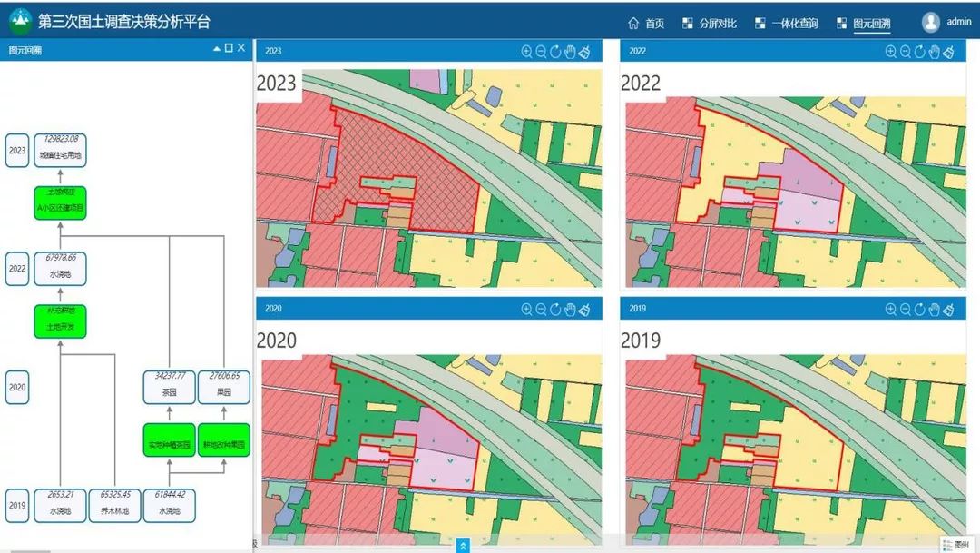Click the green 土地开发 node

(x=60, y=321)
